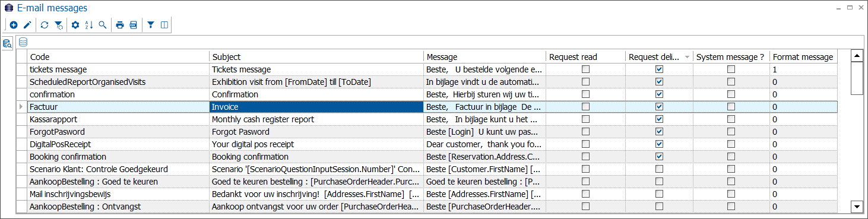The image size is (868, 219).
Task: Toggle the filter funnel icon
Action: 151,25
